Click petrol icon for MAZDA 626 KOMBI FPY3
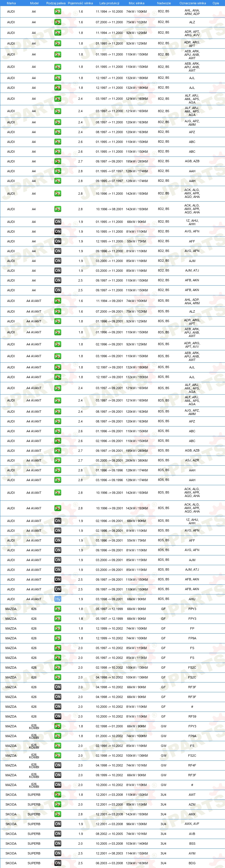Viewport: 225px width, 868px height. pos(58,726)
